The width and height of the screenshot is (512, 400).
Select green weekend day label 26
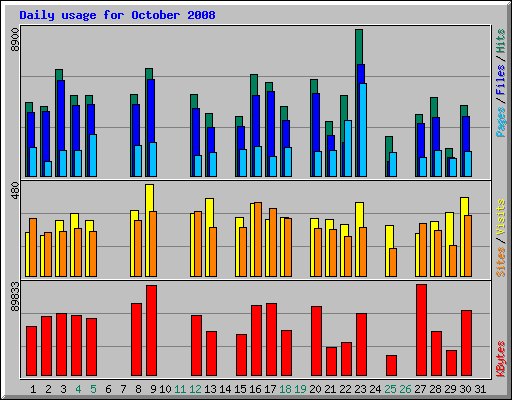[405, 389]
